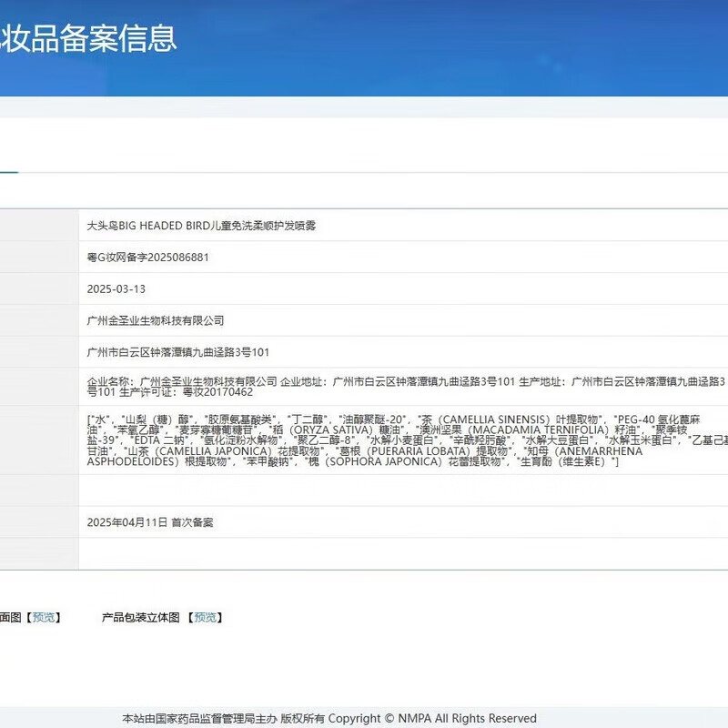Click the date 2025-03-13
728x728 pixels.
(x=116, y=289)
